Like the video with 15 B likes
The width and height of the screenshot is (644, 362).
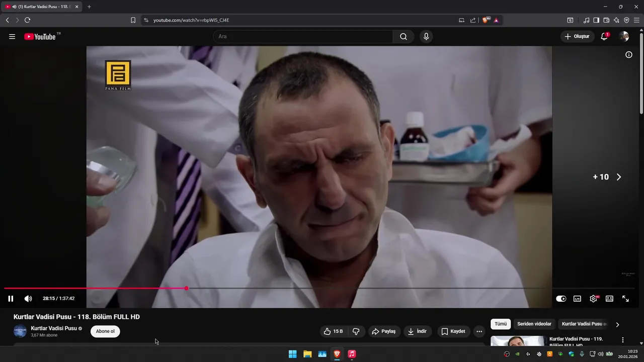(333, 331)
